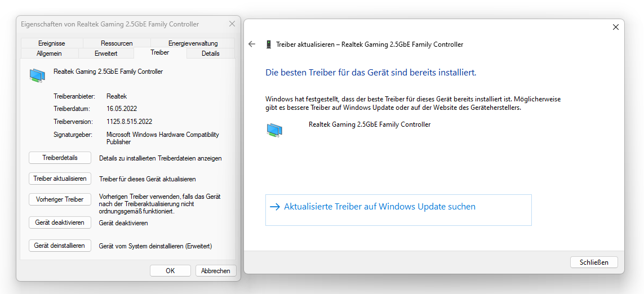
Task: Click the back arrow in driver update wizard
Action: point(252,44)
